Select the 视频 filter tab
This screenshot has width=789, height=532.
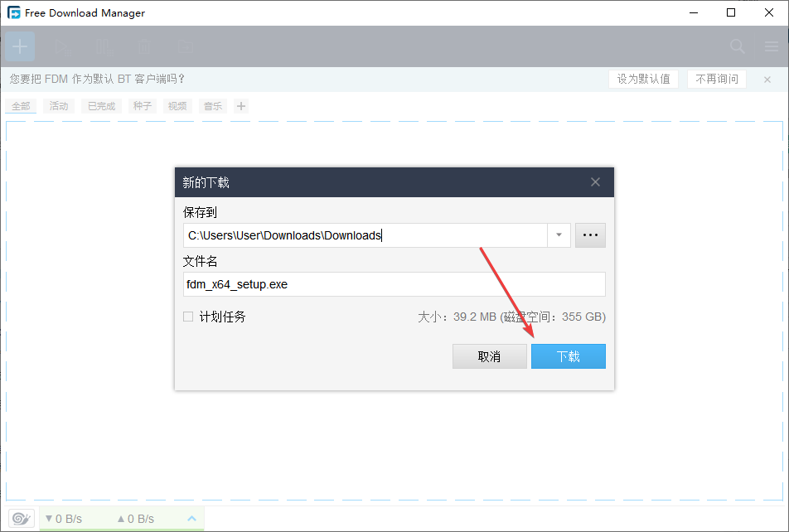click(177, 106)
